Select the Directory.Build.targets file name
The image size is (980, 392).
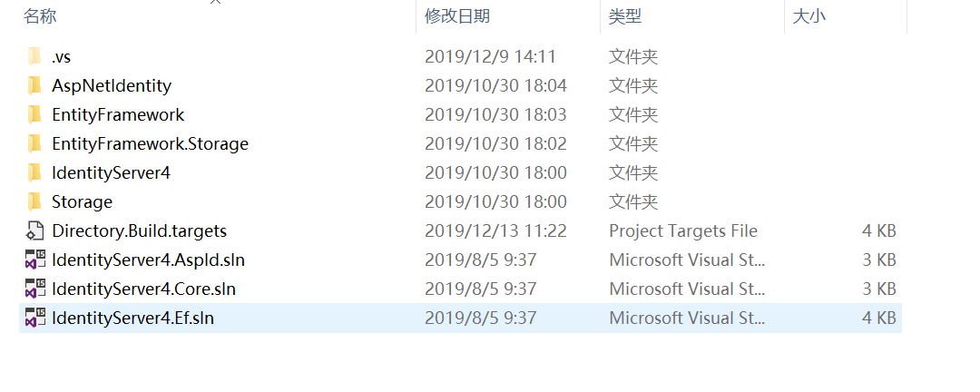pos(139,231)
